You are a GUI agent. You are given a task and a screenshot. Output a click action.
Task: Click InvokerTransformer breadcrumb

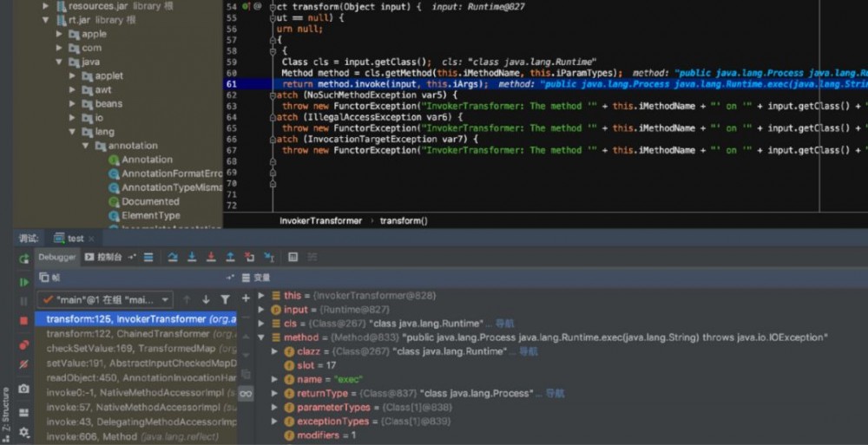pos(320,221)
